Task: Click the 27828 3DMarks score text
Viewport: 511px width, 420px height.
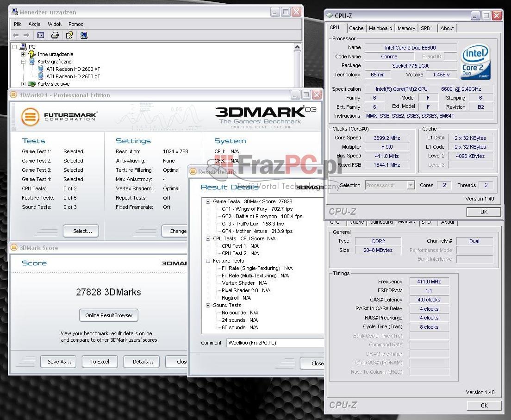Action: tap(108, 292)
